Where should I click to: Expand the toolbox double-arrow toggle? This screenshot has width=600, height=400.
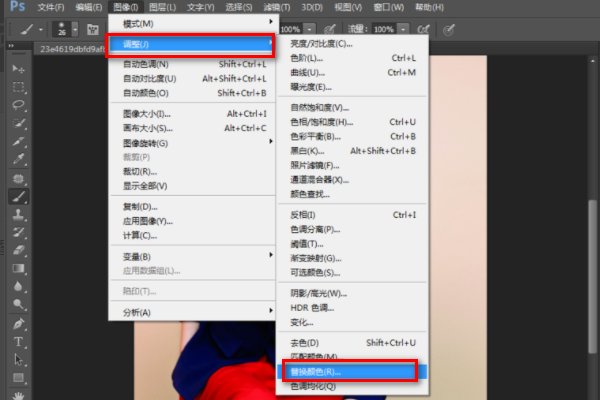coord(11,46)
